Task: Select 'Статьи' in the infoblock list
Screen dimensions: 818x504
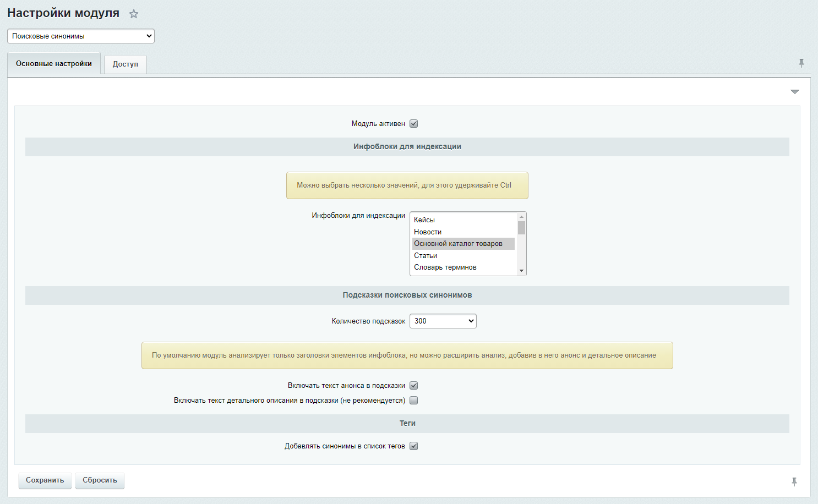Action: tap(426, 256)
